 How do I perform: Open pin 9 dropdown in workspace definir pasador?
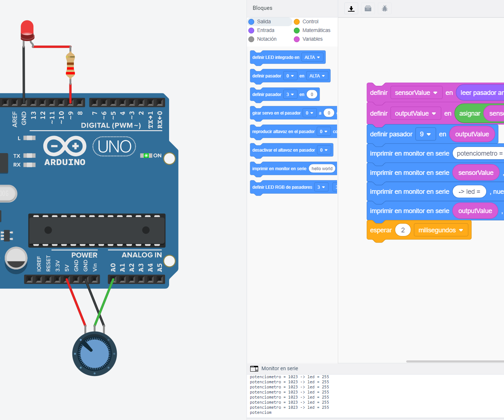425,134
